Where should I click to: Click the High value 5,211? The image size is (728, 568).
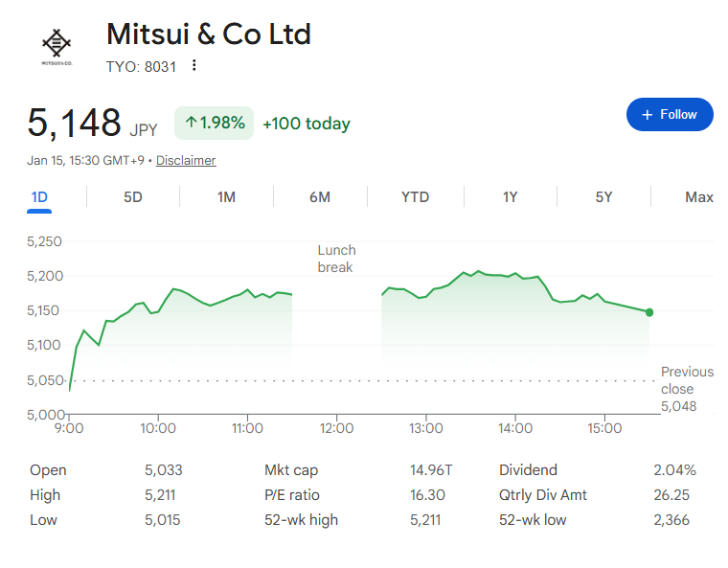(160, 495)
